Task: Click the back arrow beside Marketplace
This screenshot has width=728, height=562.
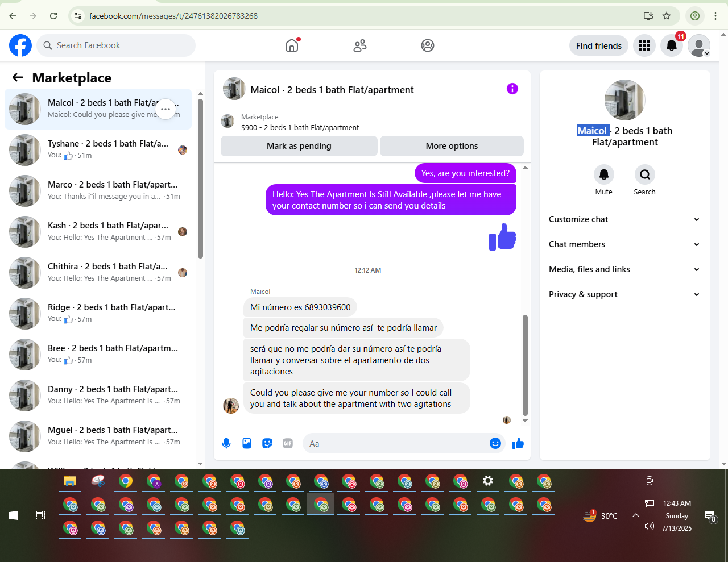Action: [x=18, y=78]
